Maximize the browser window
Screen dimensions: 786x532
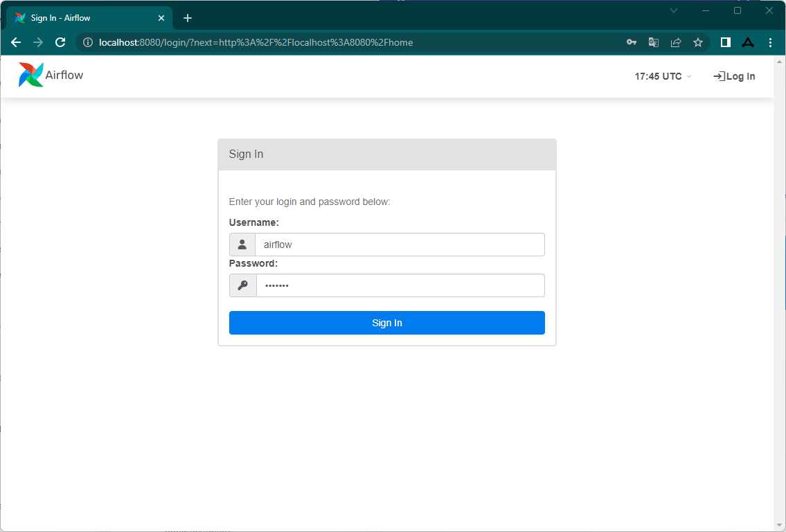(x=738, y=10)
